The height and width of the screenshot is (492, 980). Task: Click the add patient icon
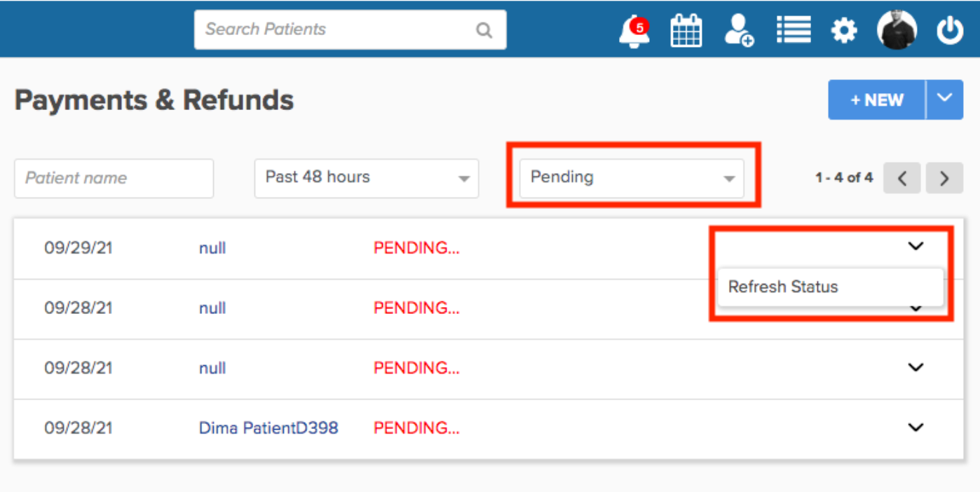[x=739, y=31]
